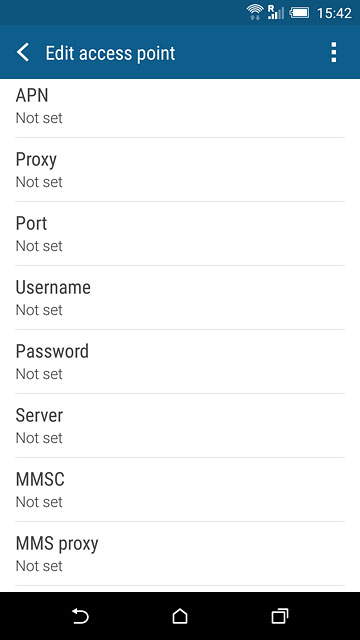360x640 pixels.
Task: Open the recent apps button
Action: (280, 616)
